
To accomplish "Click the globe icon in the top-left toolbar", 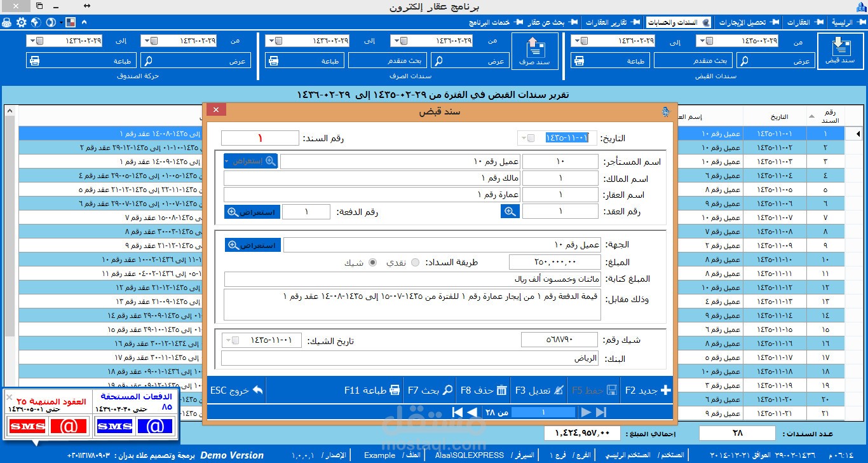I will click(36, 22).
